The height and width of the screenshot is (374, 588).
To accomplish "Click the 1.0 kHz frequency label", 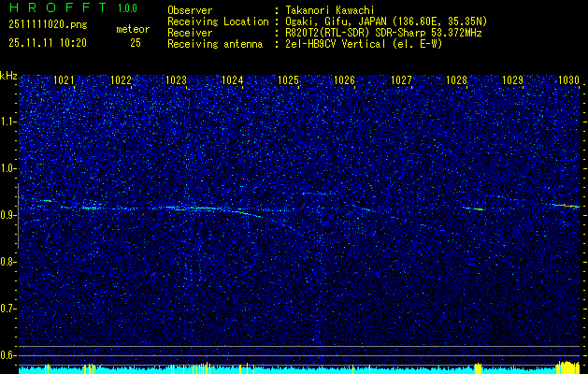I will (7, 168).
